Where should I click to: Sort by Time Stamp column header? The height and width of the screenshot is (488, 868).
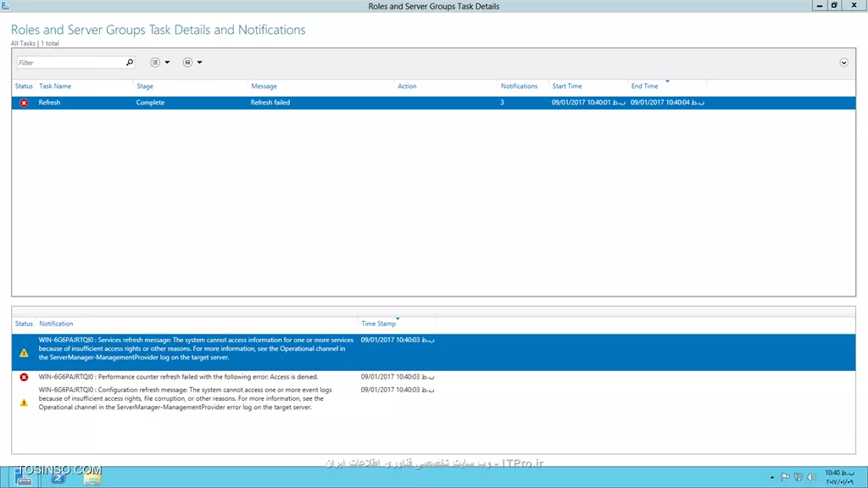379,324
